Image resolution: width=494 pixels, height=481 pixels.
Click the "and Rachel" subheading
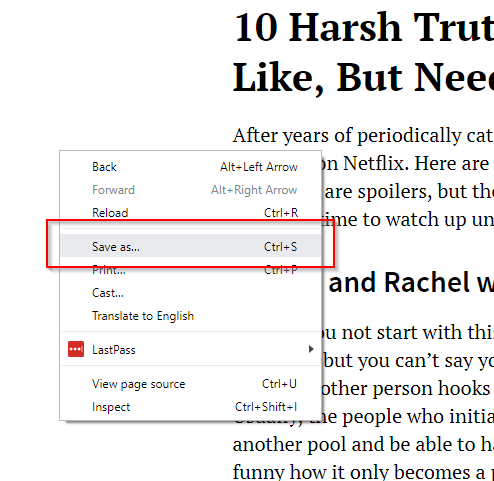pos(411,282)
